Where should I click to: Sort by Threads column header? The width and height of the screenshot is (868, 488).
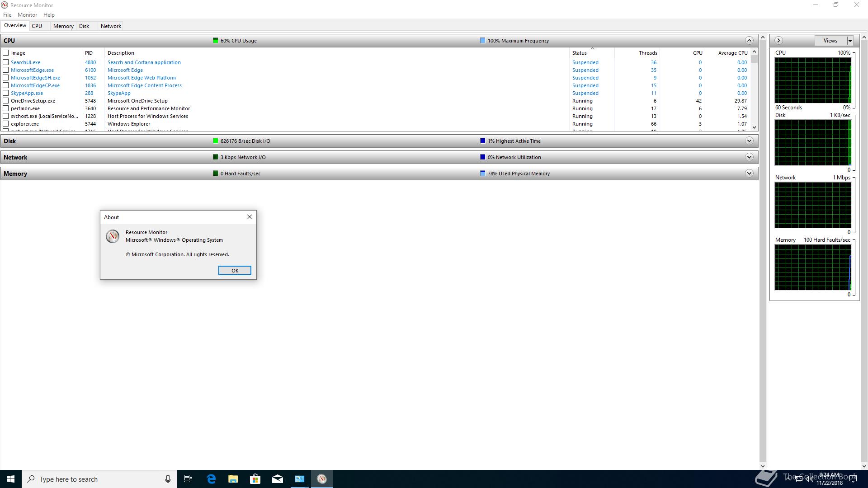pyautogui.click(x=637, y=53)
